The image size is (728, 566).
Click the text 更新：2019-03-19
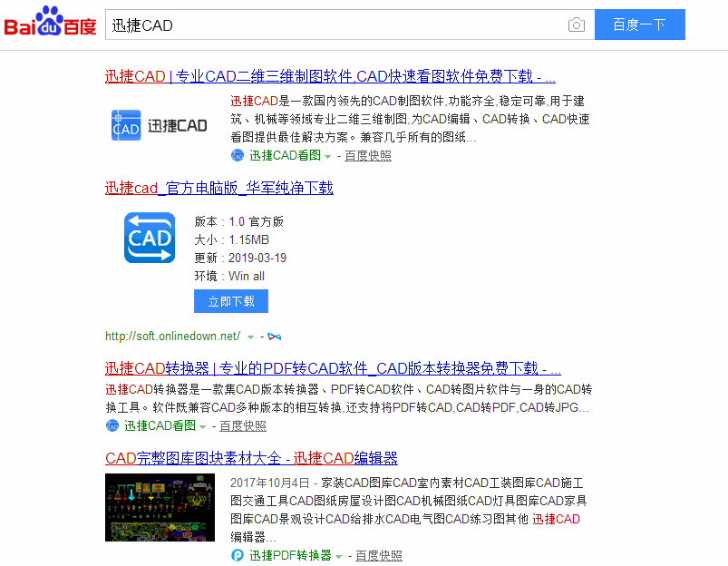tap(240, 258)
